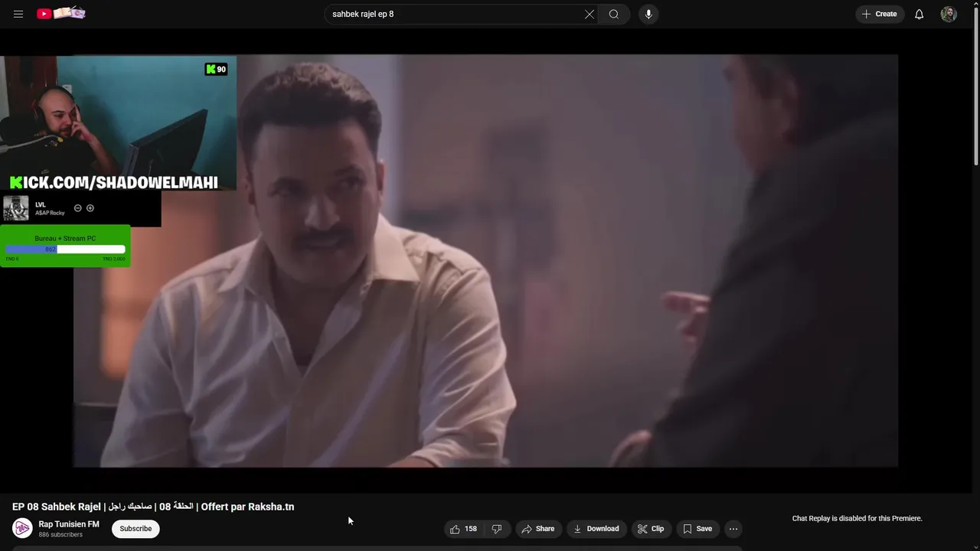Open the hamburger guide menu
Viewport: 980px width, 551px height.
click(18, 14)
